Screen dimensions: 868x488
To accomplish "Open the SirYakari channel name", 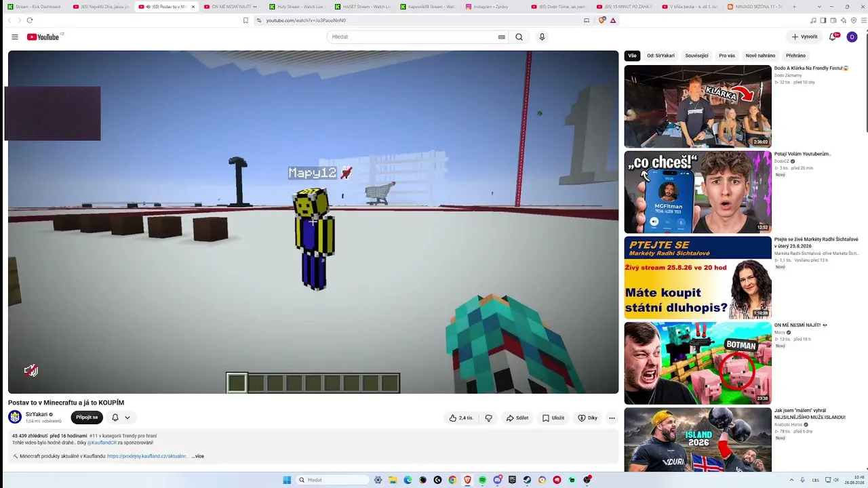I will click(x=37, y=414).
